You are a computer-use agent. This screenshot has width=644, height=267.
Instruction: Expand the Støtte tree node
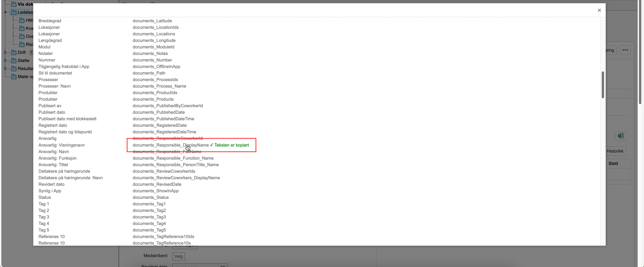[5, 60]
